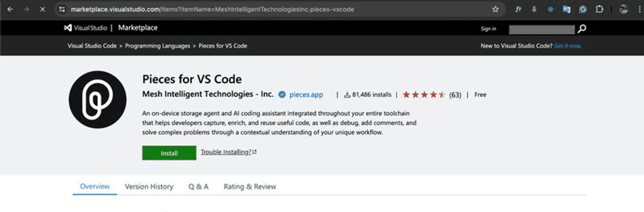Bookmark this page with the star icon
This screenshot has width=644, height=212.
pyautogui.click(x=495, y=9)
